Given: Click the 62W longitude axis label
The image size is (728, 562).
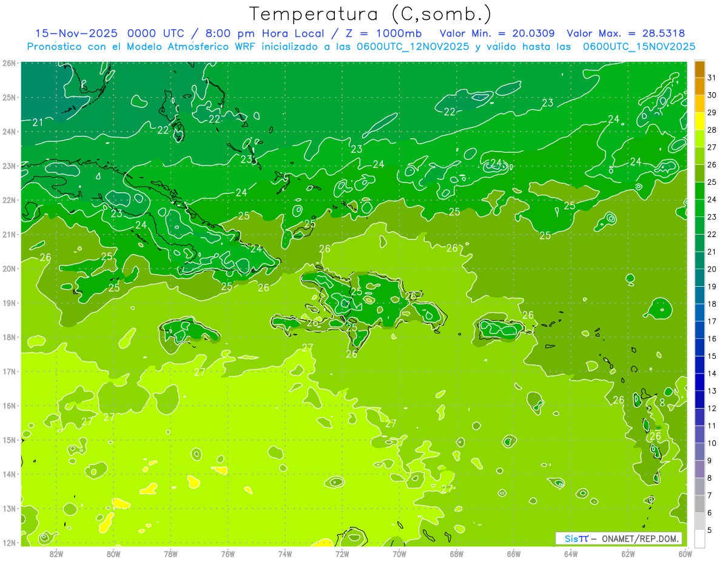Looking at the screenshot, I should (x=628, y=554).
